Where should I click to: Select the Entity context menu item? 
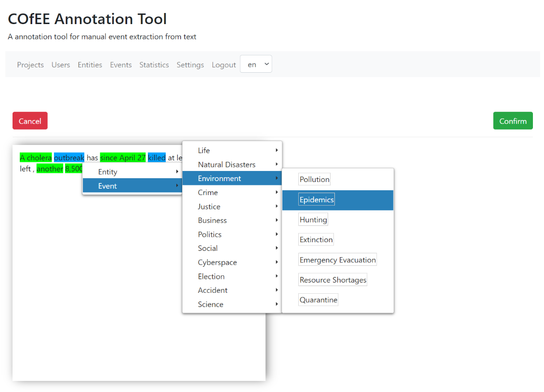(x=133, y=171)
